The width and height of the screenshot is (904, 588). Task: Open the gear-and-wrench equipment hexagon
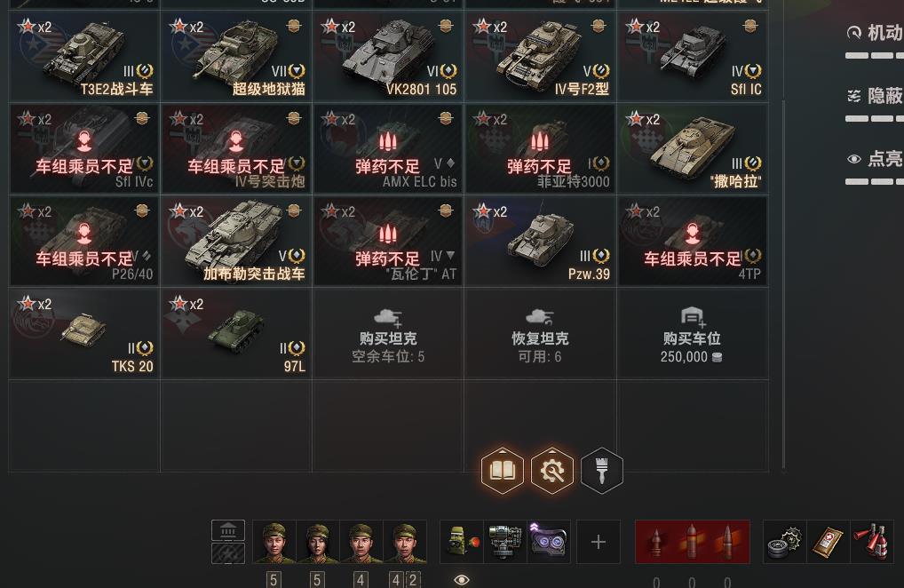pyautogui.click(x=552, y=471)
